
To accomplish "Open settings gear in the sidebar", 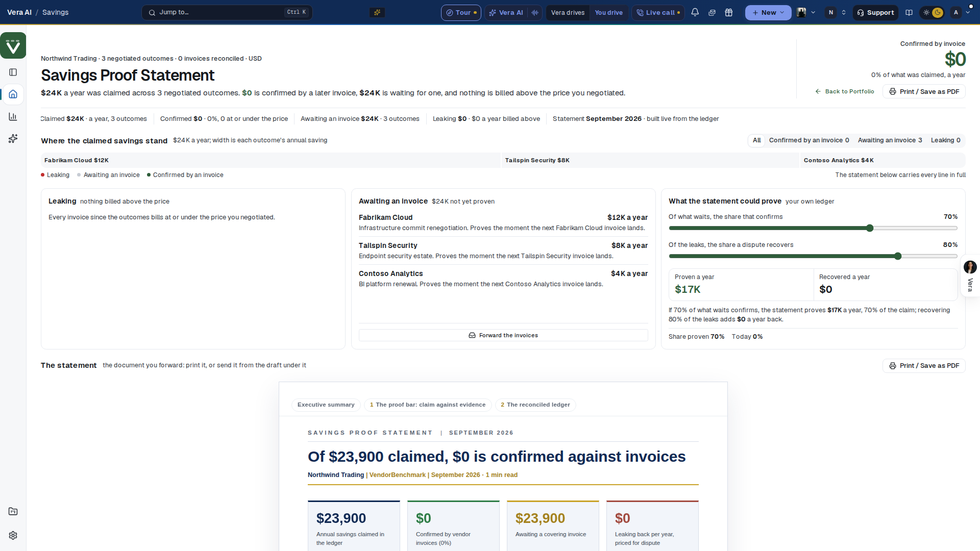I will coord(13,535).
